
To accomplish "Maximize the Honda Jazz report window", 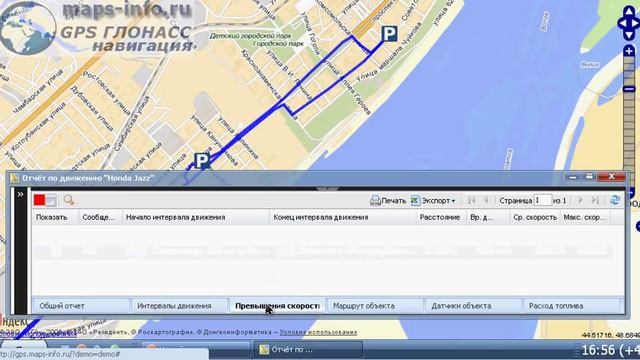I will (x=589, y=177).
